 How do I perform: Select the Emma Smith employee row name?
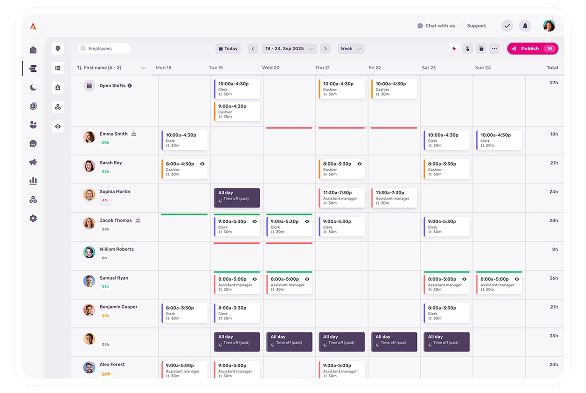(x=114, y=134)
